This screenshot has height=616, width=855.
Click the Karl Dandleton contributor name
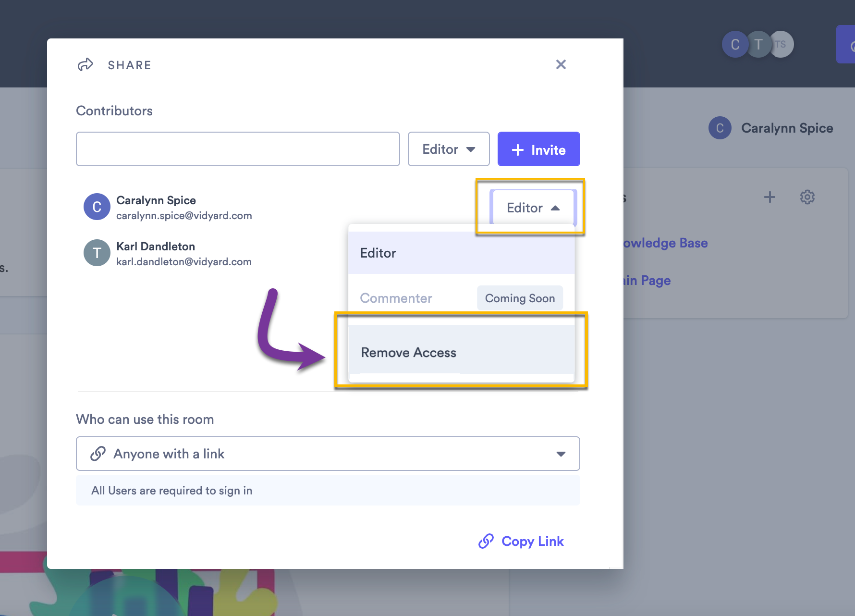click(156, 246)
